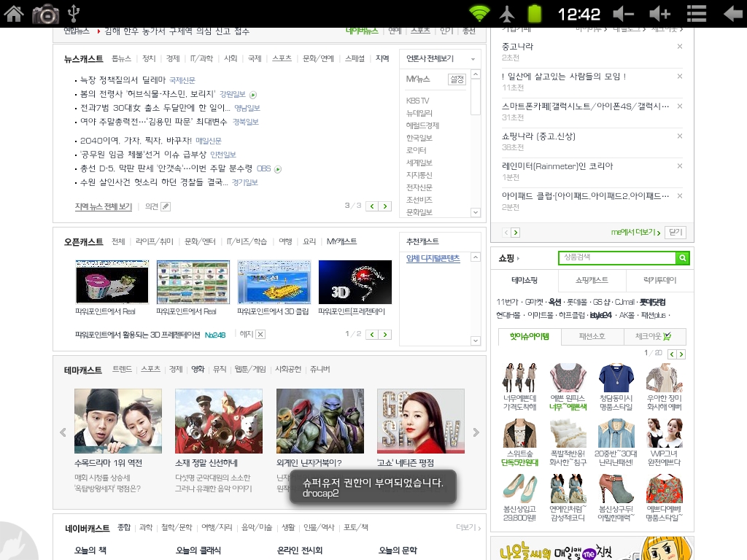The width and height of the screenshot is (747, 560).
Task: Switch to 쇼핑캐스트 tab
Action: [x=592, y=280]
